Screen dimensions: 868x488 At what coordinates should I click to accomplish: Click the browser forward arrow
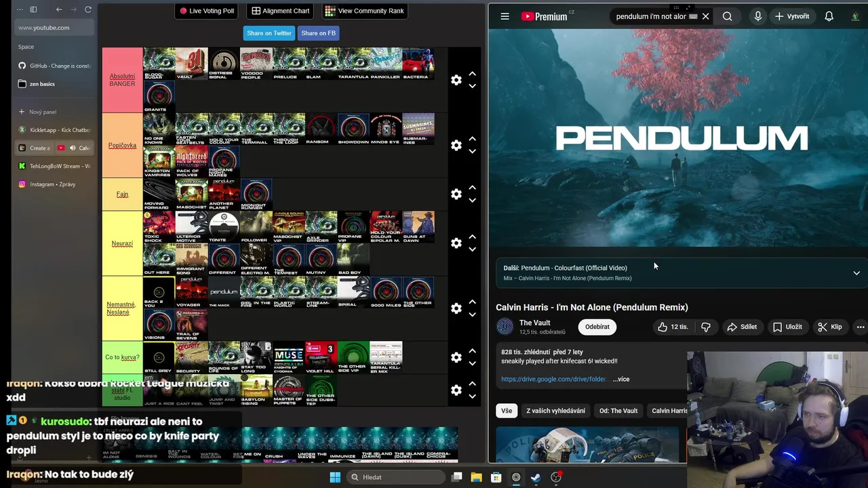tap(73, 9)
